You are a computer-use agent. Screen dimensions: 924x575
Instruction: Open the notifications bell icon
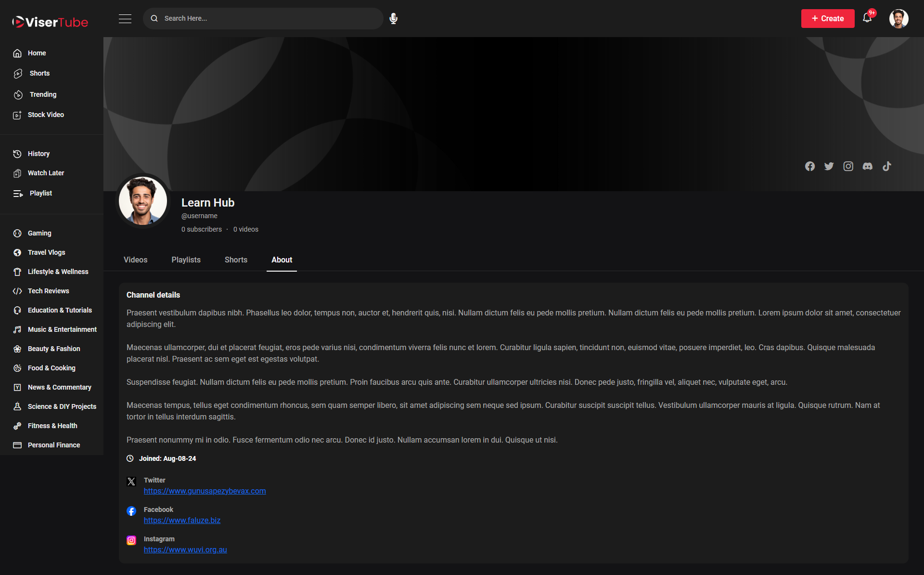[x=867, y=18]
